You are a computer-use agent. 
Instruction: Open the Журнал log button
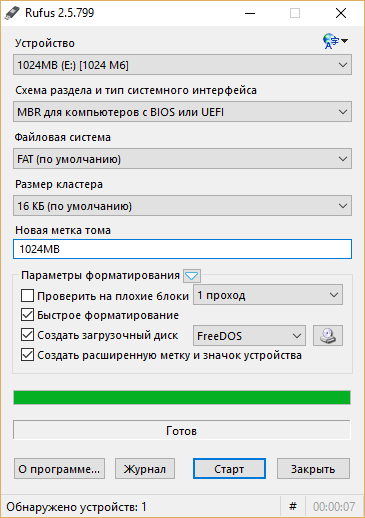coord(145,469)
